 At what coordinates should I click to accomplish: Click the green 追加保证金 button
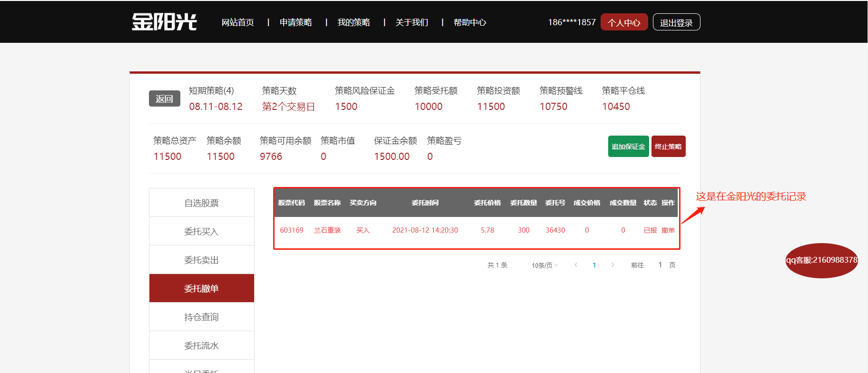[628, 147]
